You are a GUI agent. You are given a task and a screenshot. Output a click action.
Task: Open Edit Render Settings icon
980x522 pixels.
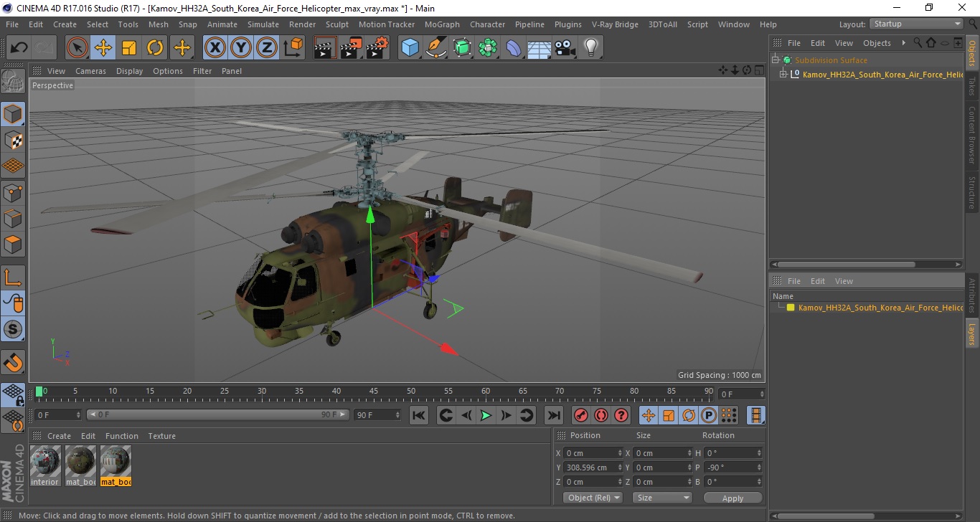tap(377, 48)
